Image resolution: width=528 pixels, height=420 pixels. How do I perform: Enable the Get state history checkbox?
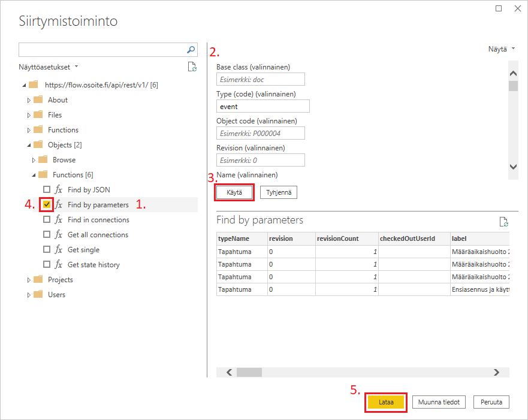[47, 265]
